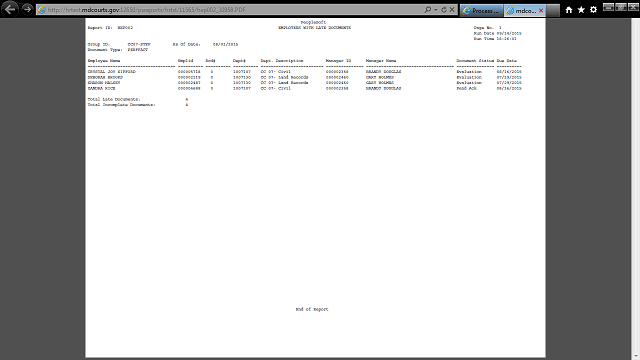The height and width of the screenshot is (360, 640).
Task: Open Favorites with the star icon
Action: click(581, 10)
